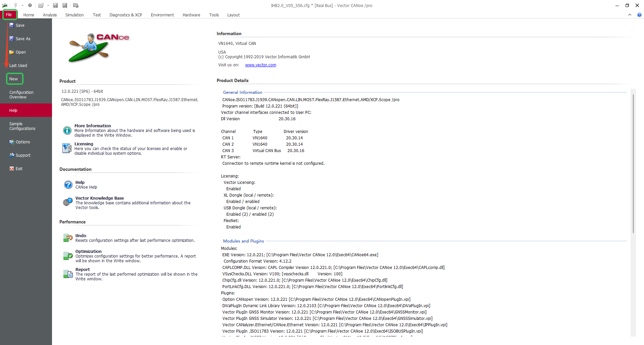Viewport: 644px width, 345px height.
Task: Click the first floppy disk save icon in quick toolbar
Action: pos(55,5)
